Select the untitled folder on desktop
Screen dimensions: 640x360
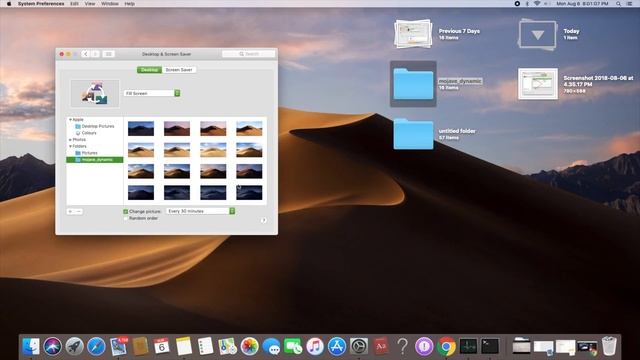(413, 134)
